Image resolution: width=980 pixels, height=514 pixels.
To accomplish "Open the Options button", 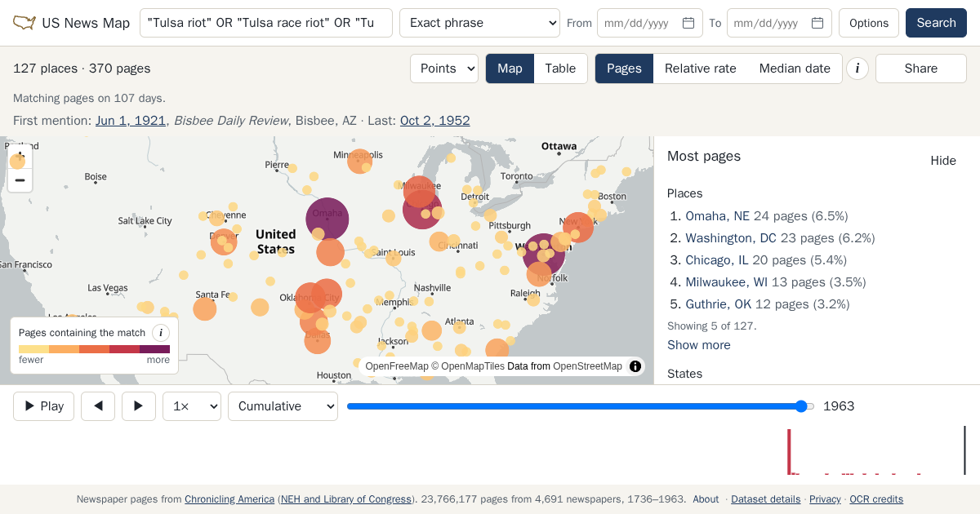I will click(869, 23).
